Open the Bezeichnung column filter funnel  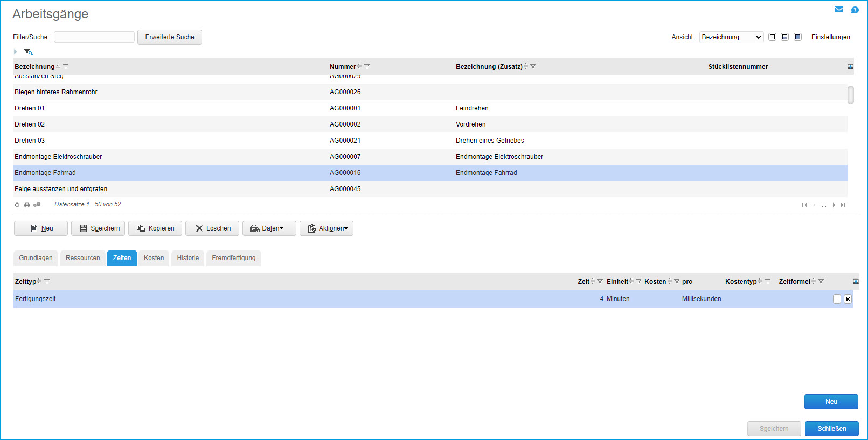66,66
